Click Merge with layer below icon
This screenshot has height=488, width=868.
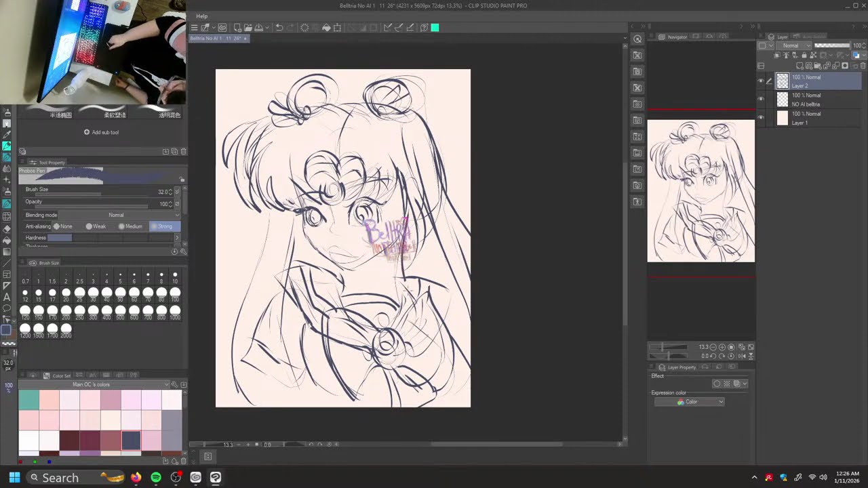[835, 66]
